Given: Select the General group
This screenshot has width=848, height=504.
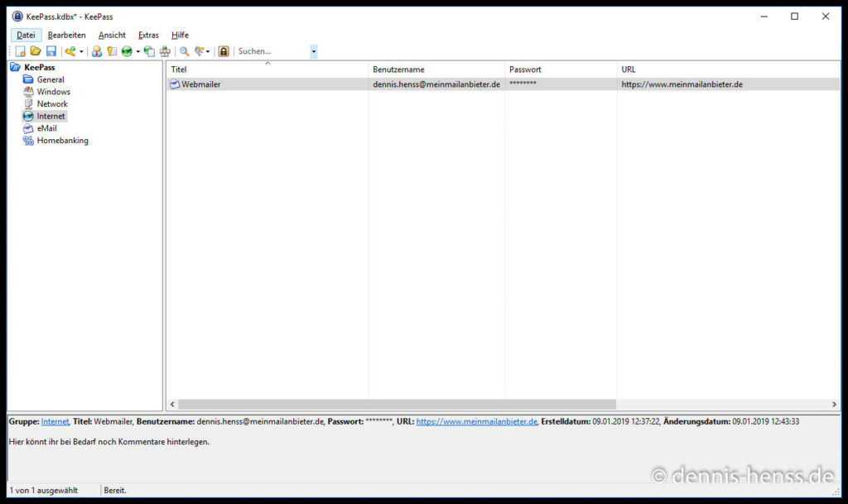Looking at the screenshot, I should pos(51,79).
